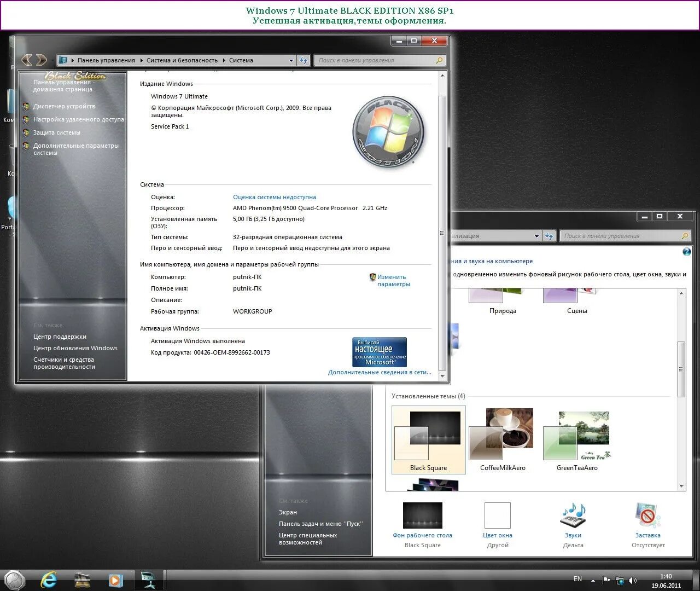Click the control panel icon in System address bar

(63, 60)
